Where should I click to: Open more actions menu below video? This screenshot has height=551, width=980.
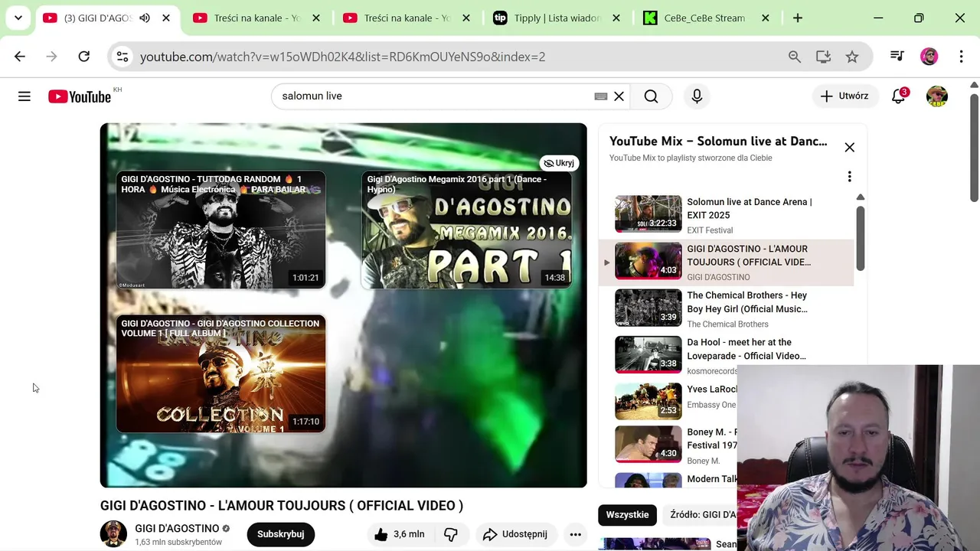point(576,534)
